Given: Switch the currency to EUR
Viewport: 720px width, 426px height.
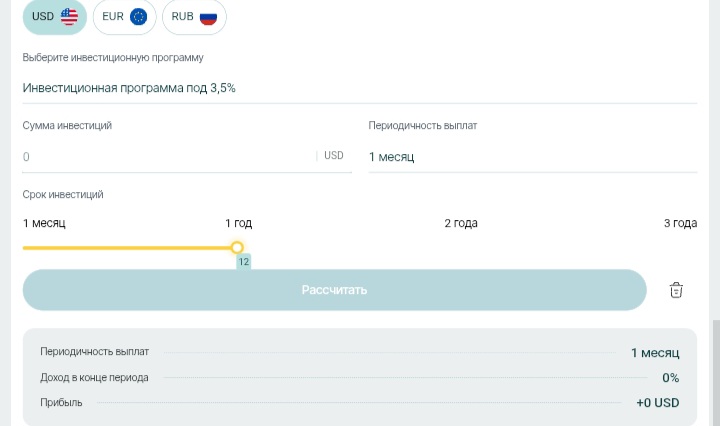Looking at the screenshot, I should pos(124,17).
